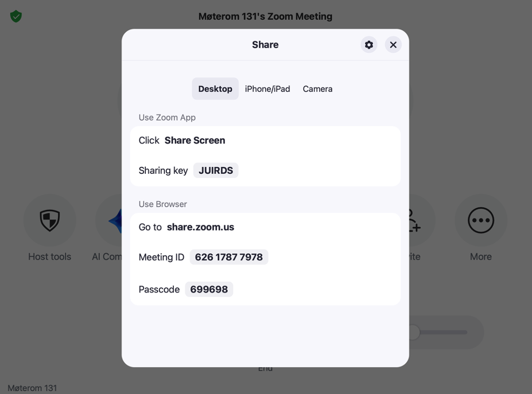Viewport: 532px width, 394px height.
Task: Open Share settings gear icon
Action: click(369, 45)
